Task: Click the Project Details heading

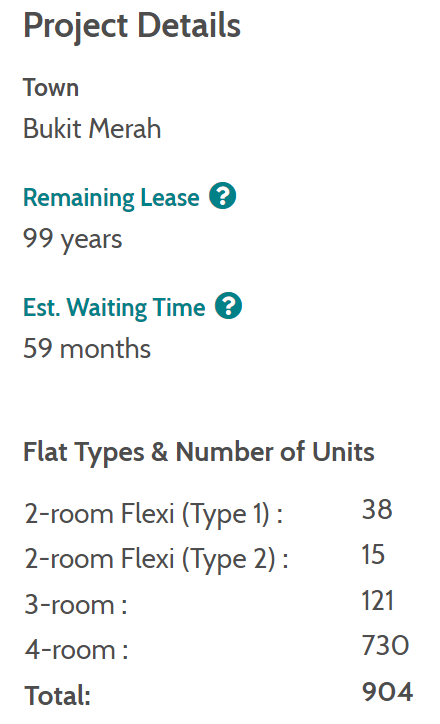Action: 132,26
